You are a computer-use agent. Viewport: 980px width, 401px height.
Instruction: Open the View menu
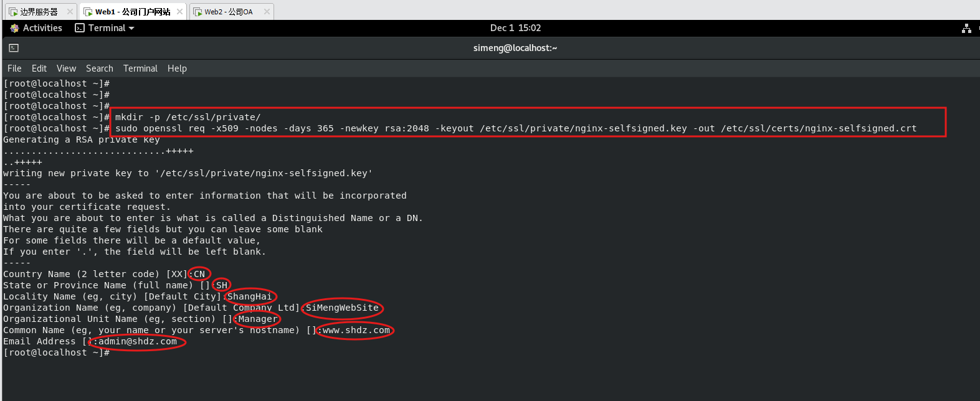pyautogui.click(x=66, y=68)
